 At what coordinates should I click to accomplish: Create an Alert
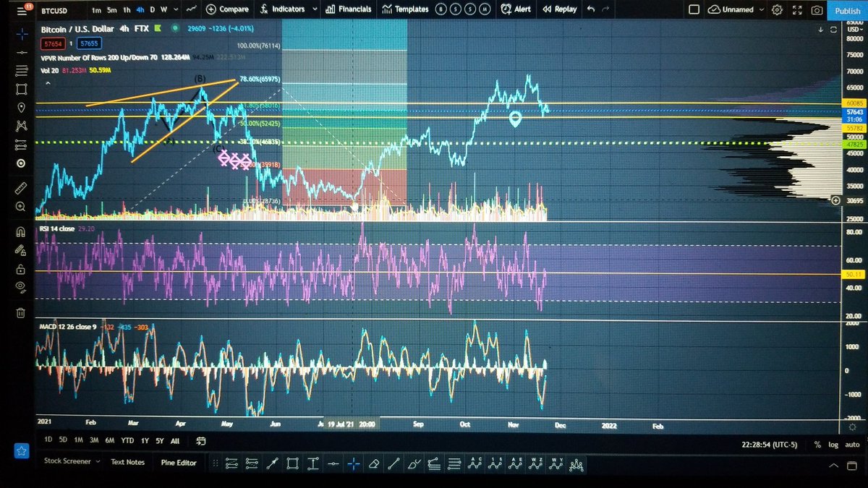(516, 9)
